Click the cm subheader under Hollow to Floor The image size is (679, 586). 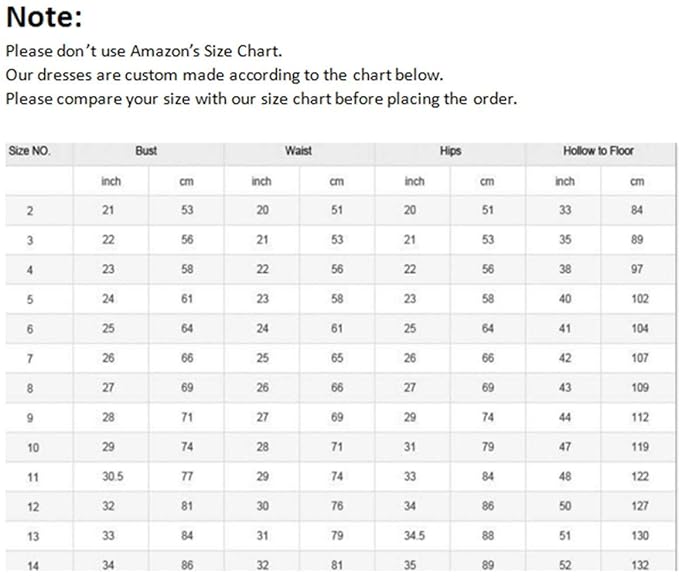[637, 181]
